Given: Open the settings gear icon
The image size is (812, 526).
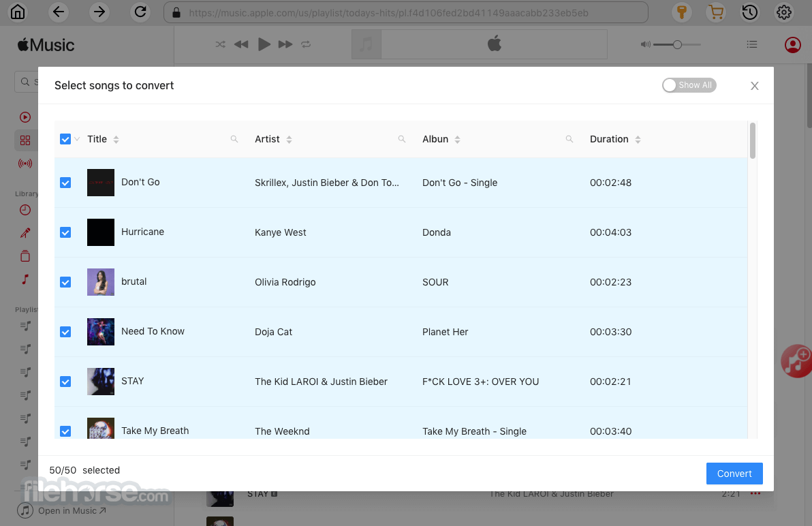Looking at the screenshot, I should coord(784,12).
